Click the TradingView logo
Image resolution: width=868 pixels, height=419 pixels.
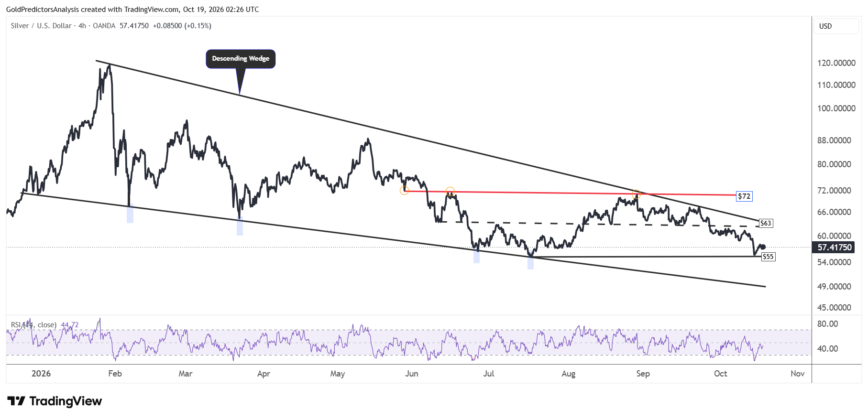[x=55, y=401]
